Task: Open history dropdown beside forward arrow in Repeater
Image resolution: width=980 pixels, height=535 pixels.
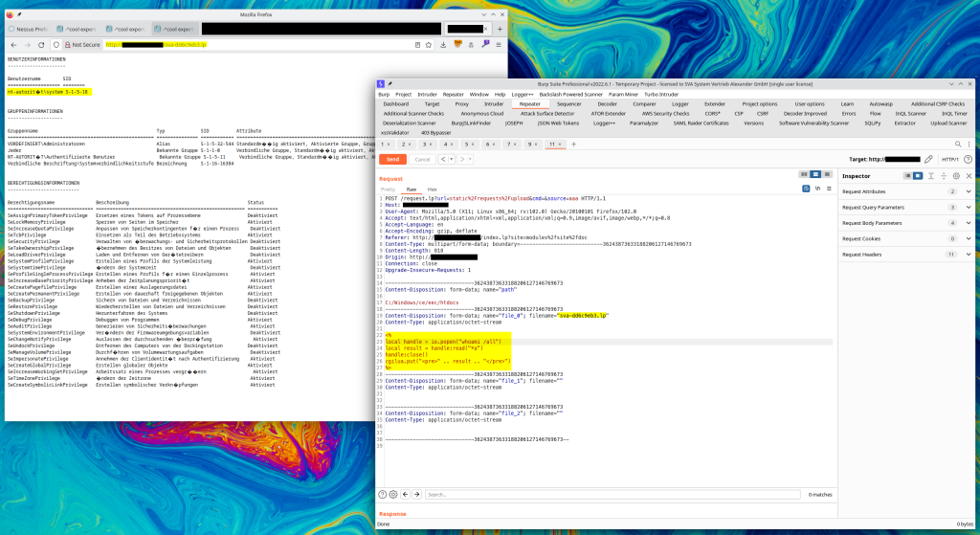Action: tap(470, 160)
